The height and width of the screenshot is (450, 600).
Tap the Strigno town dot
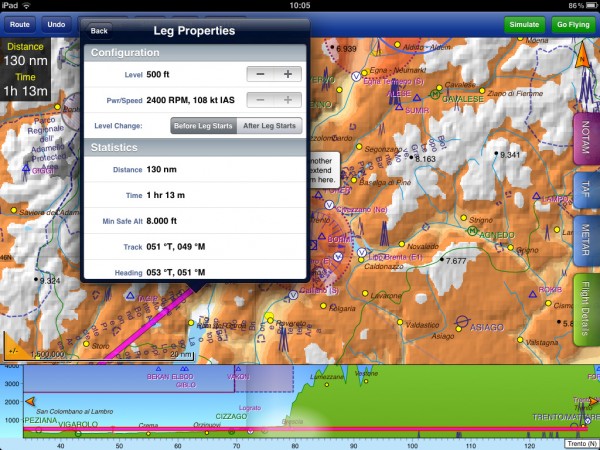click(464, 218)
